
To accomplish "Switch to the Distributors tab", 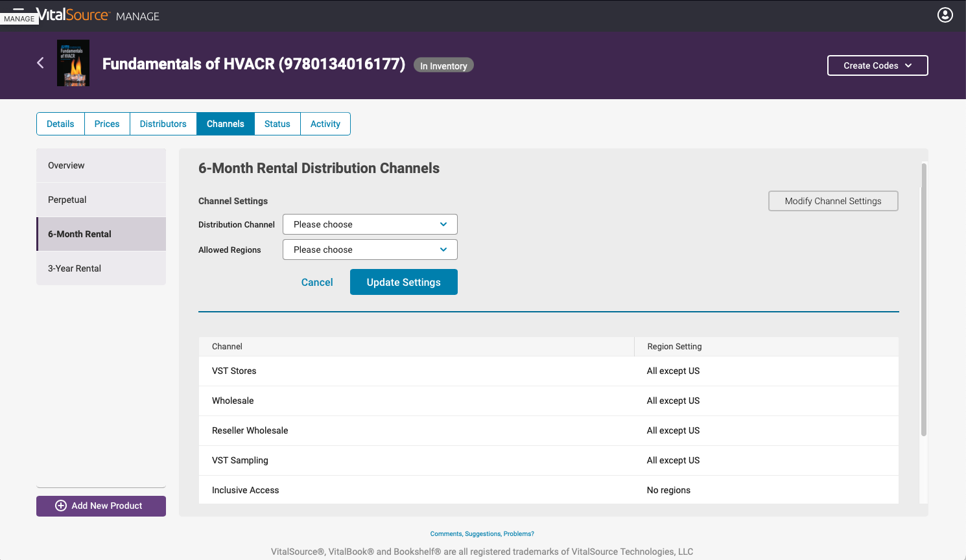I will pyautogui.click(x=163, y=124).
